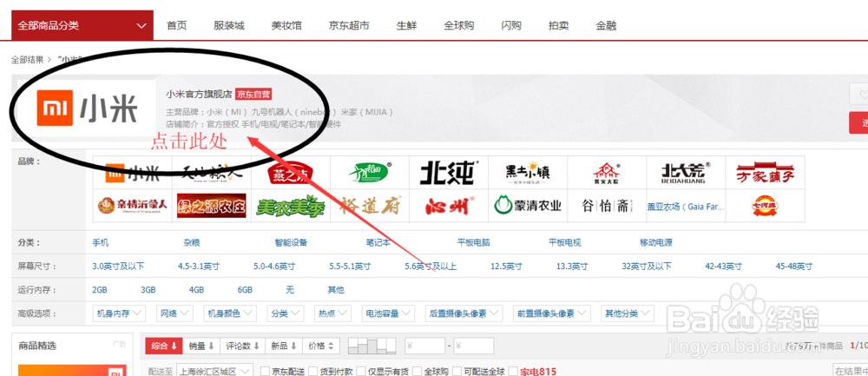Open the 金融 nav item
Screen dimensions: 868x376
606,25
